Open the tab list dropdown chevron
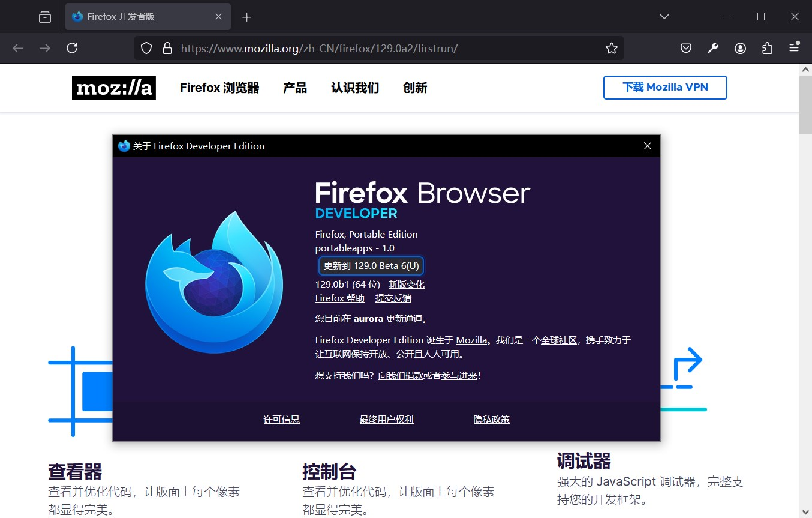This screenshot has height=518, width=812. tap(664, 16)
